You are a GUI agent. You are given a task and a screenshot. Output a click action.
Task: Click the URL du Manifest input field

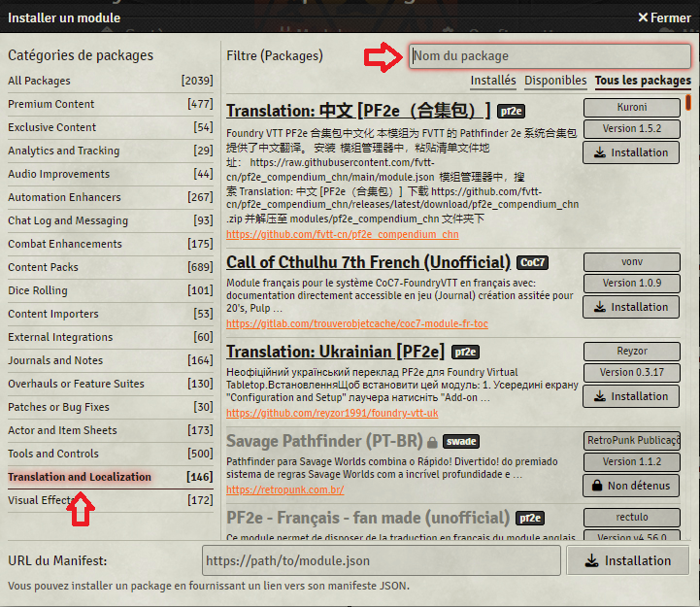coord(381,561)
